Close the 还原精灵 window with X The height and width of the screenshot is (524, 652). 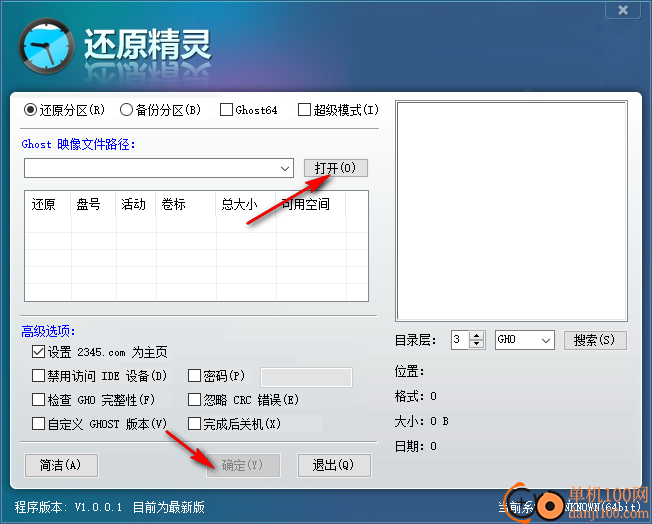(x=622, y=10)
